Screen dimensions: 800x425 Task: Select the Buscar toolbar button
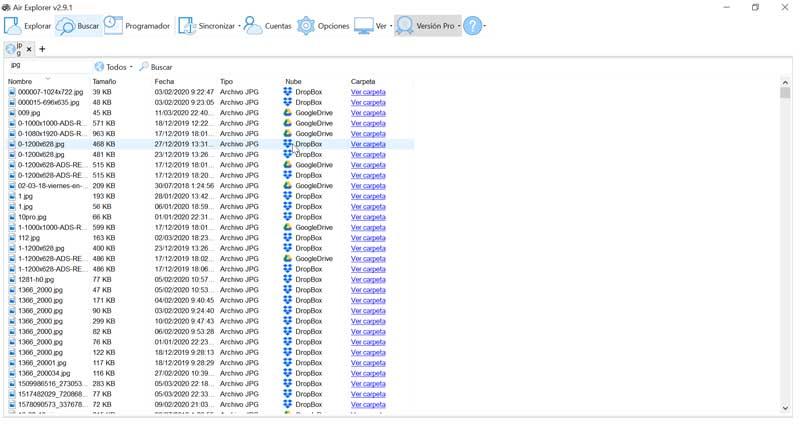coord(78,26)
